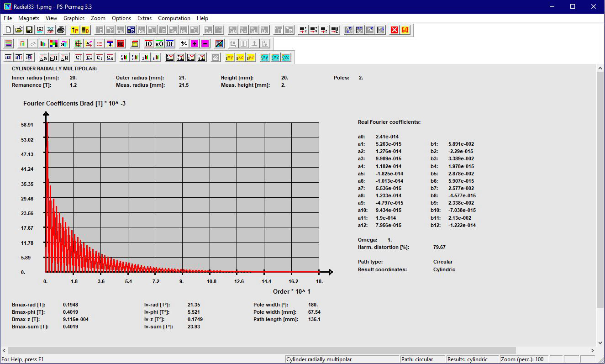Click the magenta minus icon
605x364 pixels.
click(x=205, y=44)
